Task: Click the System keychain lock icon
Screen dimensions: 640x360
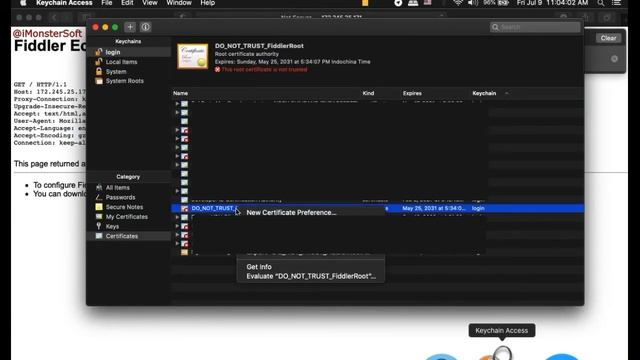Action: point(98,71)
